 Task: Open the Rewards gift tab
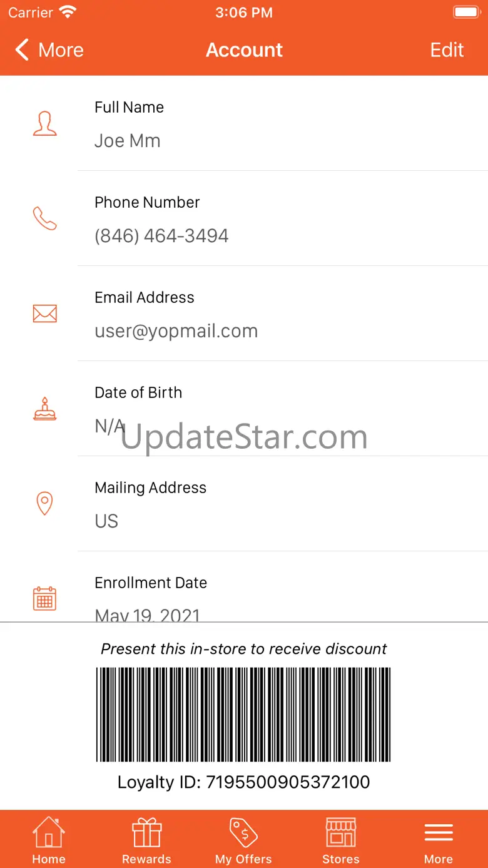tap(146, 840)
